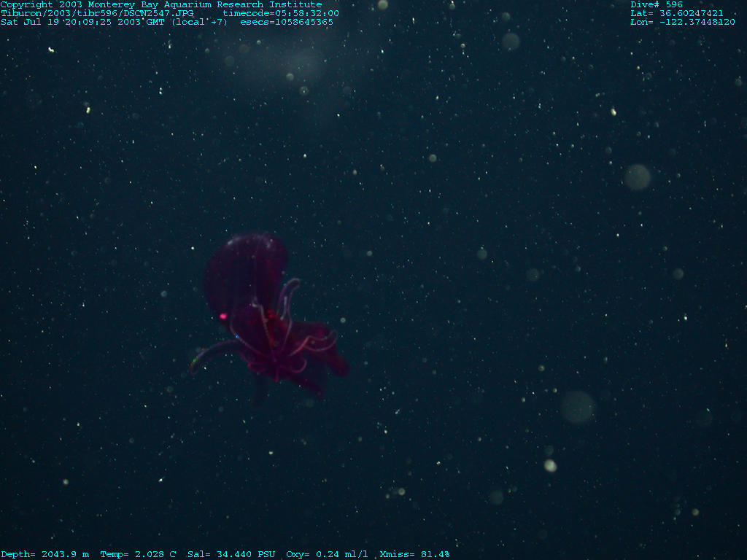This screenshot has height=560, width=747.
Task: Click the octopus's bright pink glowing eye
Action: (x=223, y=316)
